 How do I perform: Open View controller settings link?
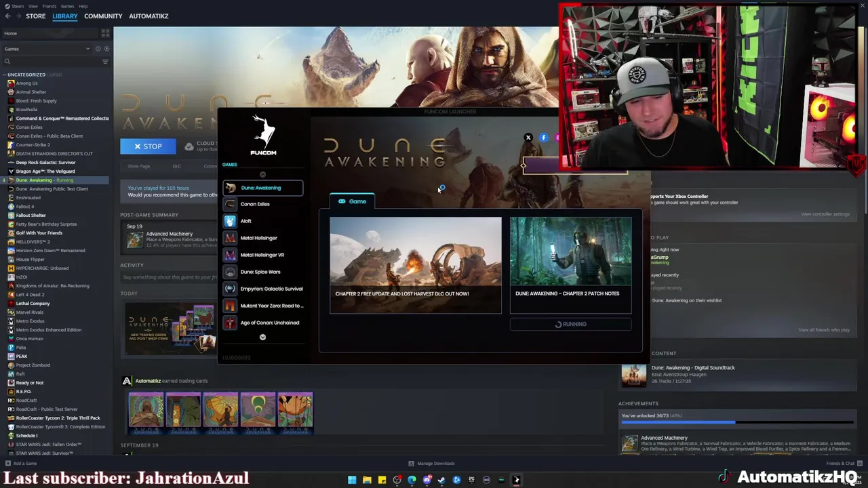tap(825, 214)
